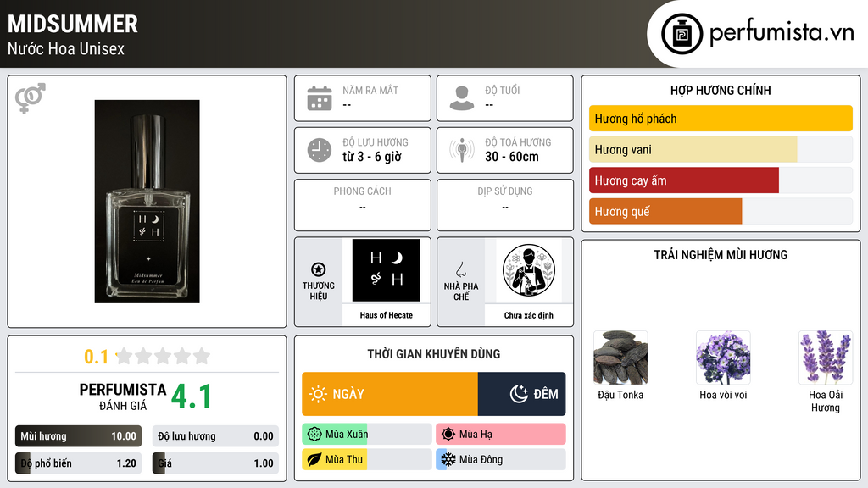868x488 pixels.
Task: Click the snowflake icon for Mùa Đông
Action: [448, 459]
